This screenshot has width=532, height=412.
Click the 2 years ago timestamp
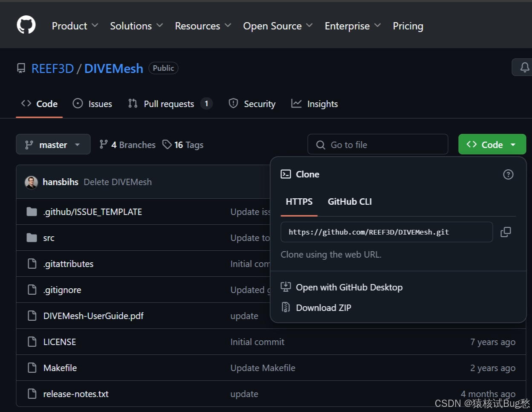tap(493, 368)
